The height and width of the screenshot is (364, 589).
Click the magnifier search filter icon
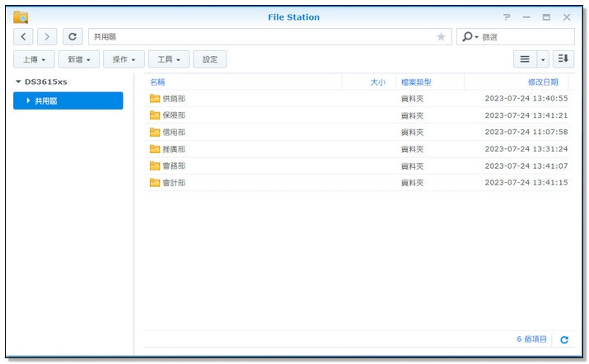(469, 37)
